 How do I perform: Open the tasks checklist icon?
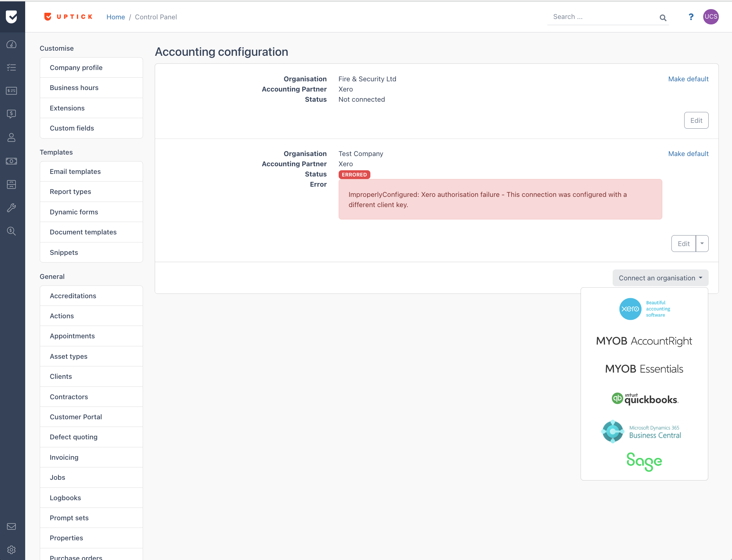point(12,67)
